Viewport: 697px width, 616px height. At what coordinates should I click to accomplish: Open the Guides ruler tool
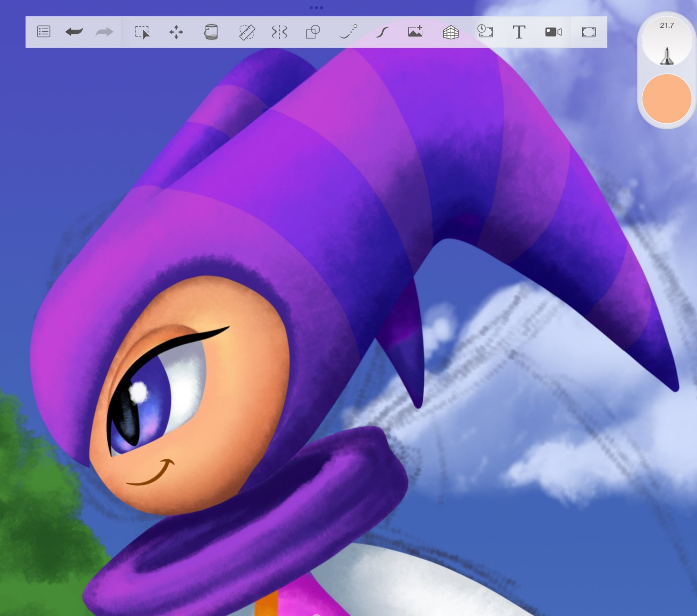(x=247, y=32)
